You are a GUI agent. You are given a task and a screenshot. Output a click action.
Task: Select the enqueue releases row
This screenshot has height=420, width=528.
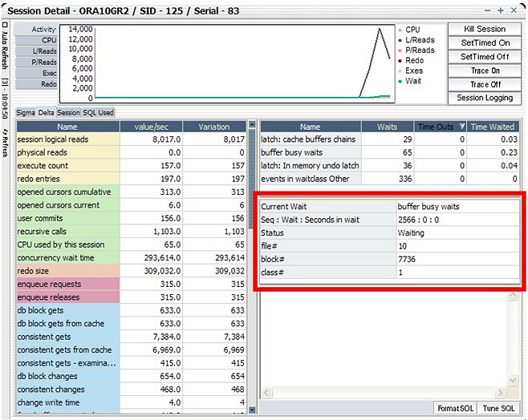tap(132, 297)
